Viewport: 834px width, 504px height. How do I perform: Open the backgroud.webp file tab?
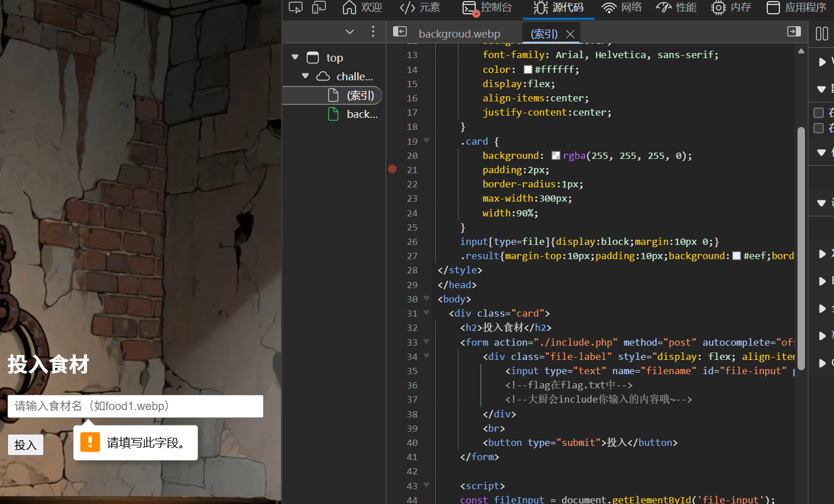tap(459, 34)
